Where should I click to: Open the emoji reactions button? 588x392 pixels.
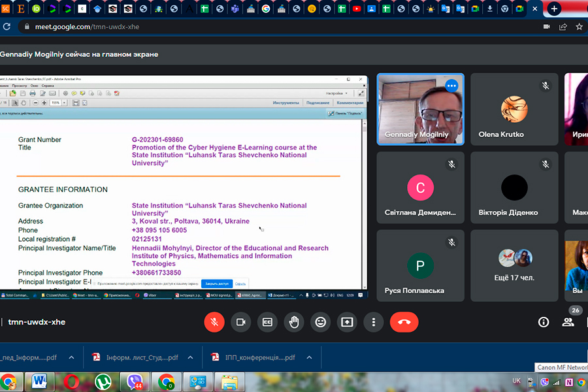point(320,322)
